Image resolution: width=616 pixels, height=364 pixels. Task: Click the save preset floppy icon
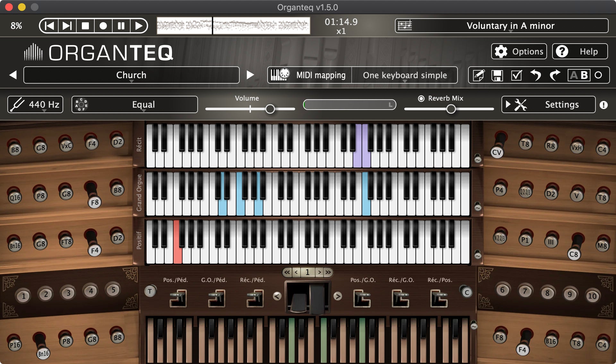pos(497,75)
